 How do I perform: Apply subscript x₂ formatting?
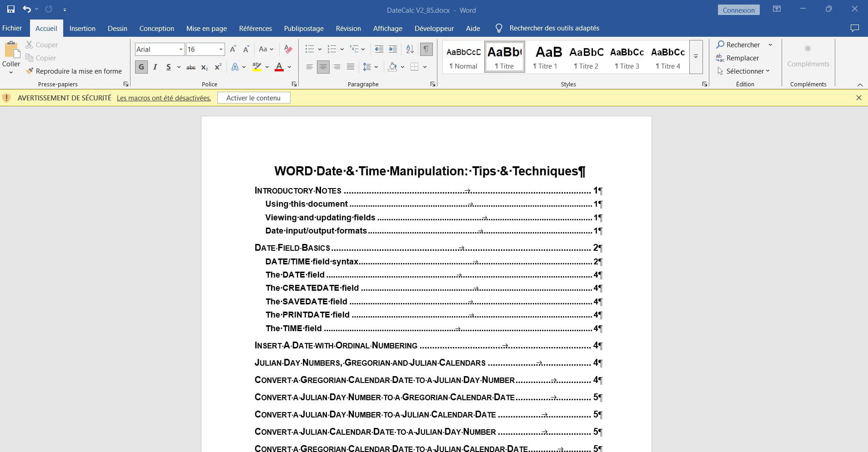(205, 67)
